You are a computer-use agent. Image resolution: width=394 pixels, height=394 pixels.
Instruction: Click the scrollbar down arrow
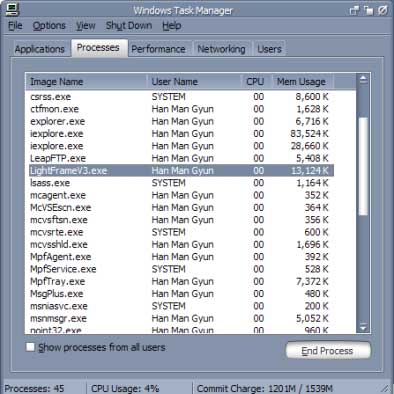point(363,327)
